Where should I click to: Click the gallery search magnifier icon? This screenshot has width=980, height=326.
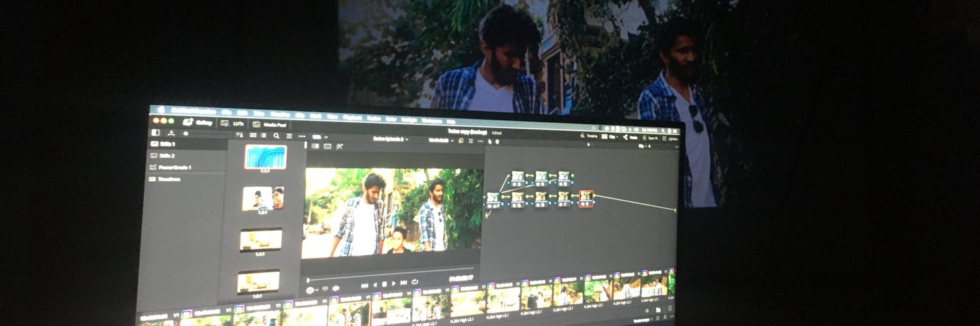point(276,136)
